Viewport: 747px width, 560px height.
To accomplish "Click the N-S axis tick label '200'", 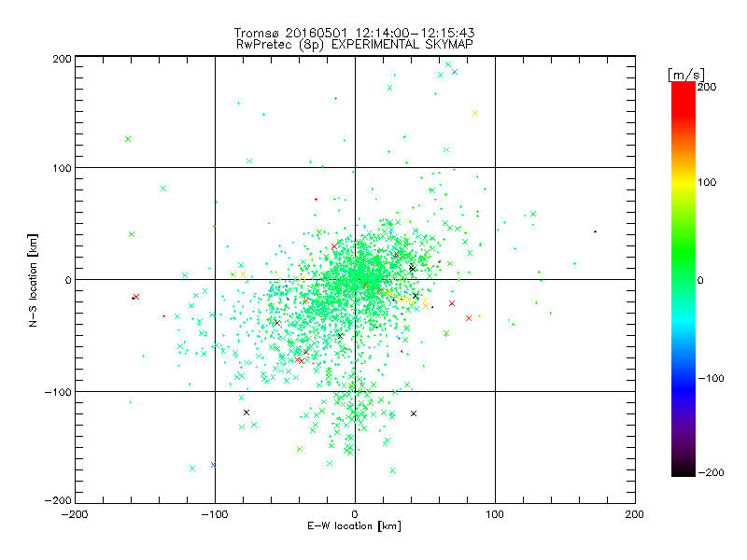I will point(62,59).
